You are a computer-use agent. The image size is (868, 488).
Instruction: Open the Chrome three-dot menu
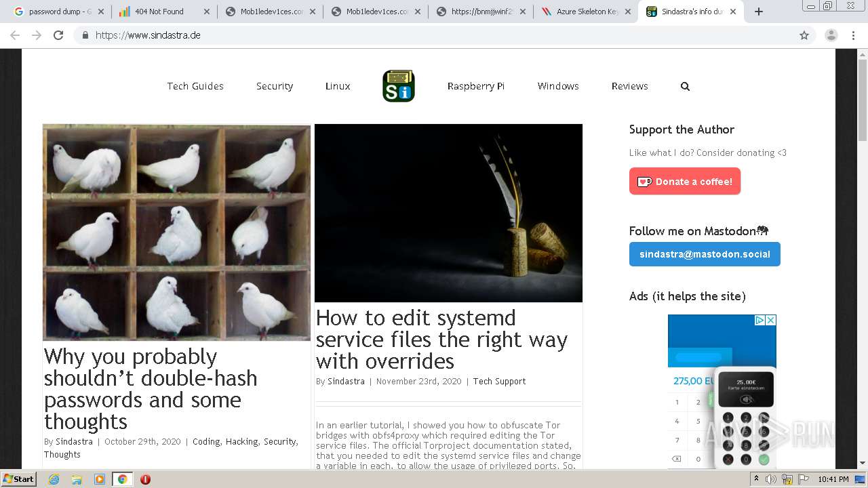coord(853,35)
